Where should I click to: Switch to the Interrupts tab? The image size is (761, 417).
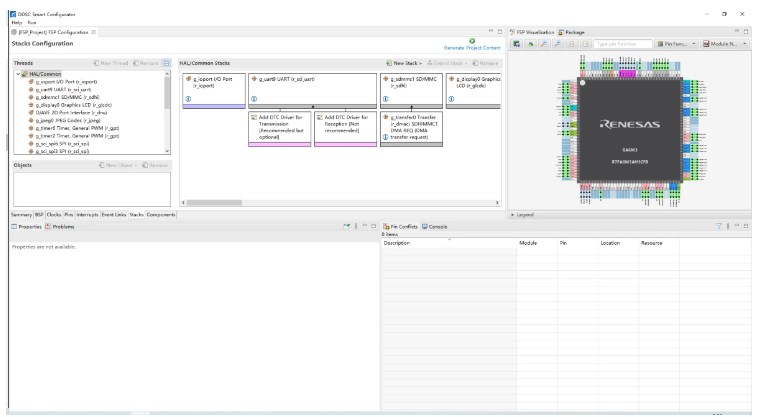(87, 215)
